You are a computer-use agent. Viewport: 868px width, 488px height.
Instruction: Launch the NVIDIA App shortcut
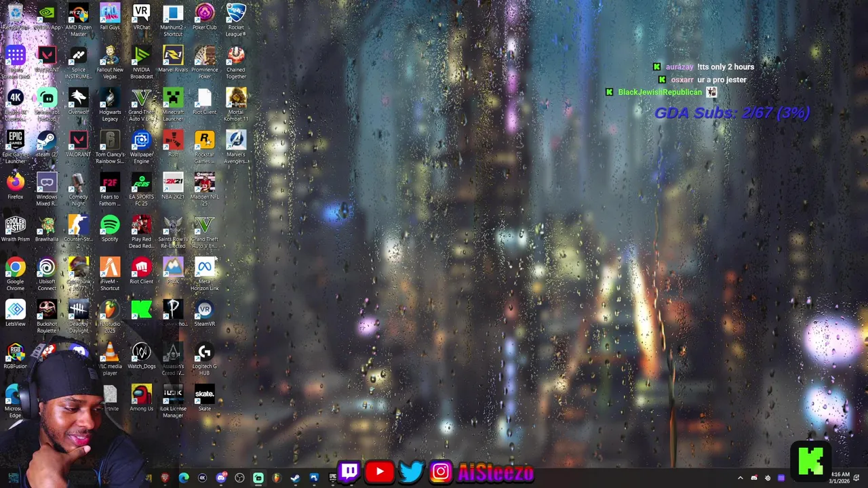[46, 16]
